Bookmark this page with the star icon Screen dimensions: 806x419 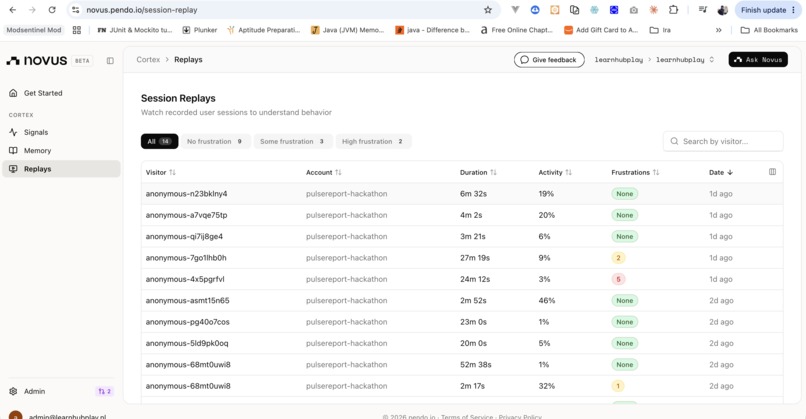(488, 10)
